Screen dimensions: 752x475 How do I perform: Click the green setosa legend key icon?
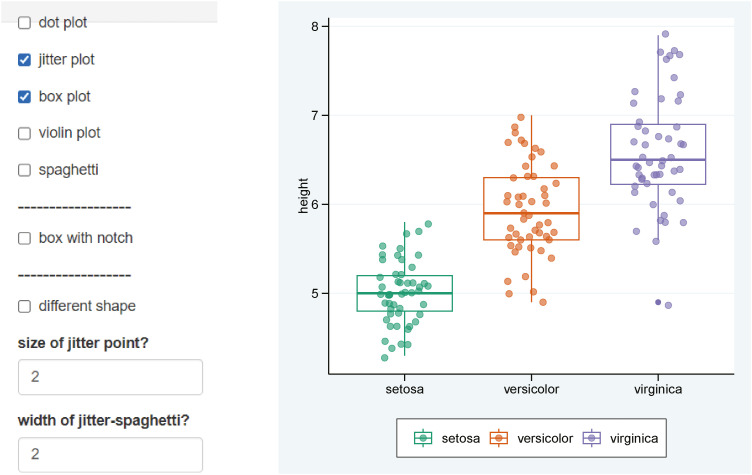pyautogui.click(x=425, y=438)
